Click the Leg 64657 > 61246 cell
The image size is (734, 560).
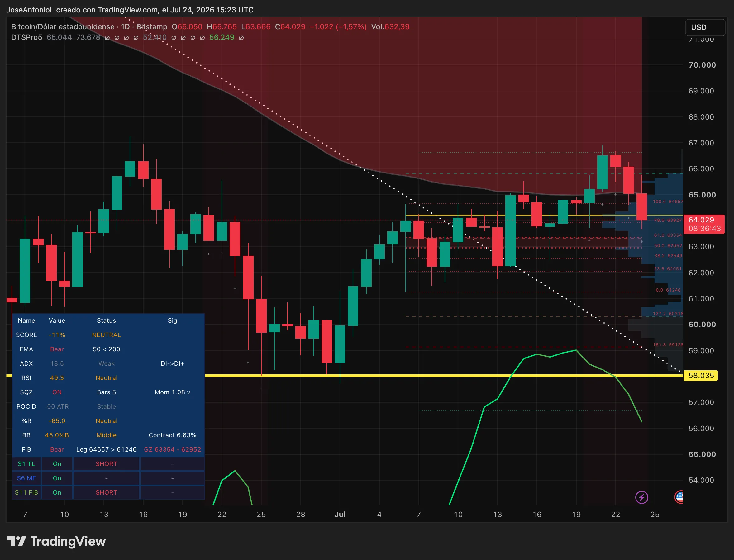click(x=106, y=450)
